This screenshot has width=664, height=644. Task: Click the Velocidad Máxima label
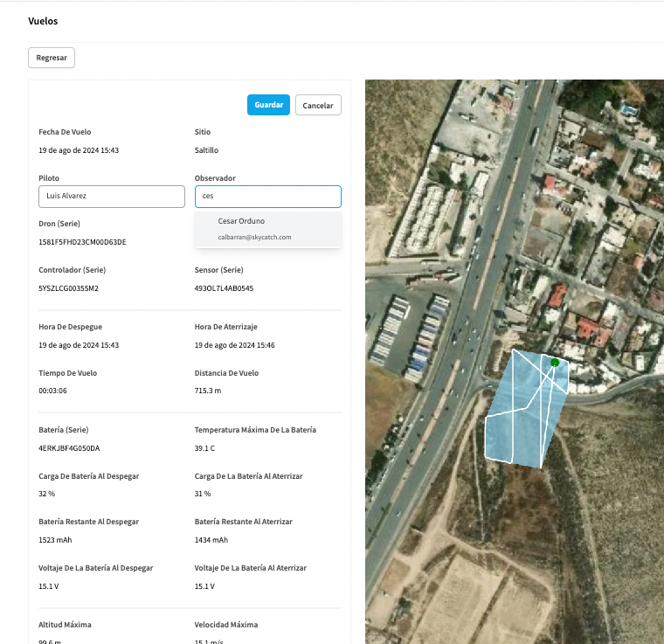pyautogui.click(x=225, y=625)
